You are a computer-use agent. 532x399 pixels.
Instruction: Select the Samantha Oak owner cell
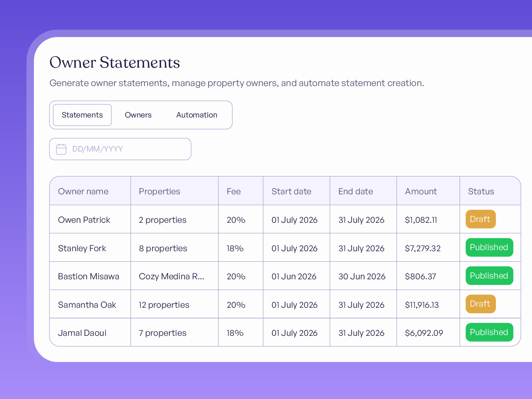point(90,304)
